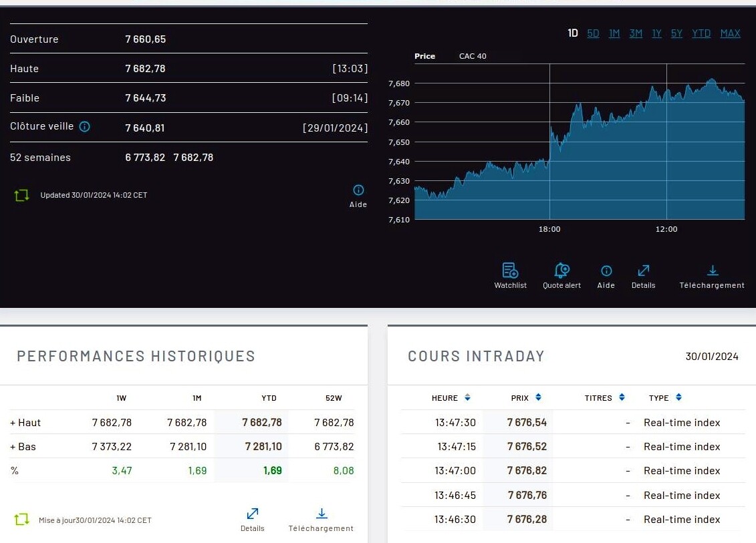Click the Faible time [09:14]
Screen dimensions: 756x543
pyautogui.click(x=350, y=98)
